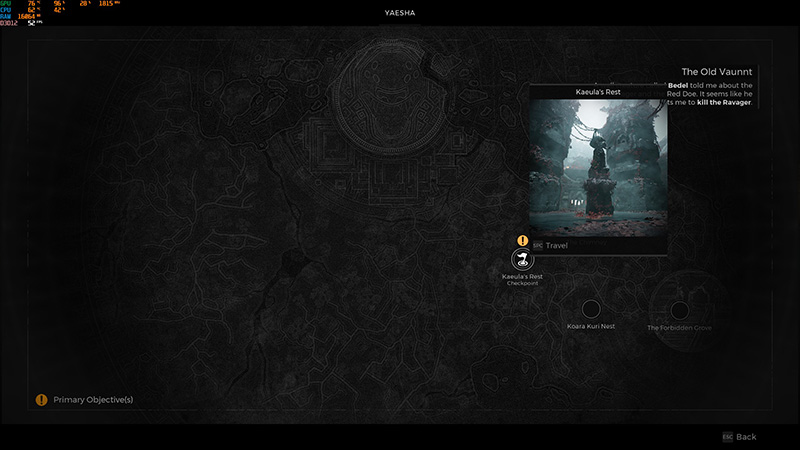Click the Kaeula's Rest preview image
Screen dimensions: 800x450
pos(598,168)
